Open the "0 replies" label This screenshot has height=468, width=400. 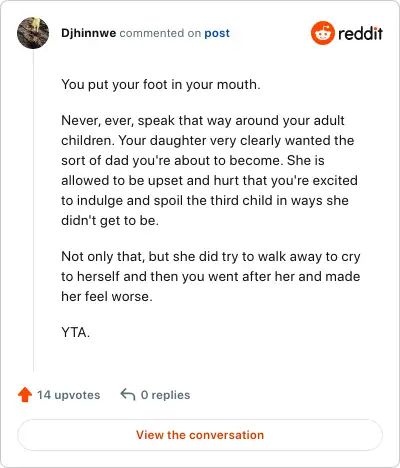pos(165,395)
